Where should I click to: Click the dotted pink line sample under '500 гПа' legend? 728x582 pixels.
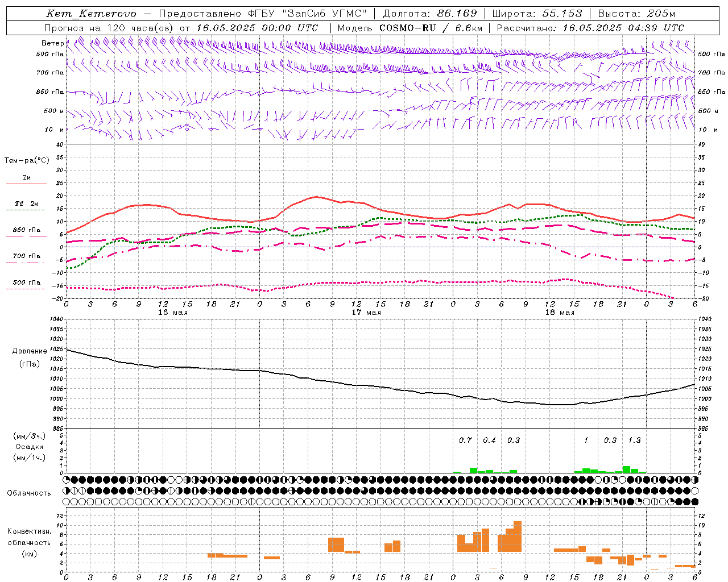(26, 289)
